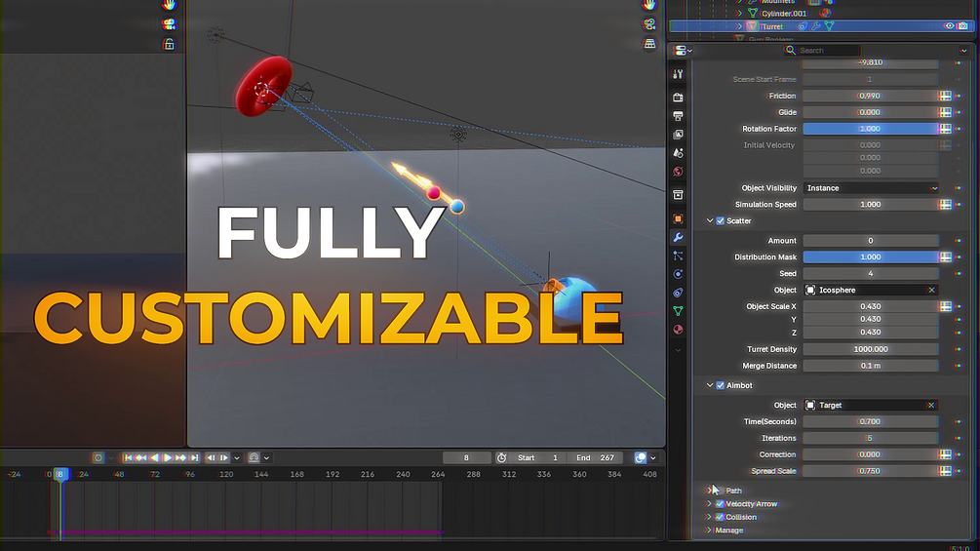
Task: Open the timeline overlays dropdown
Action: (652, 458)
